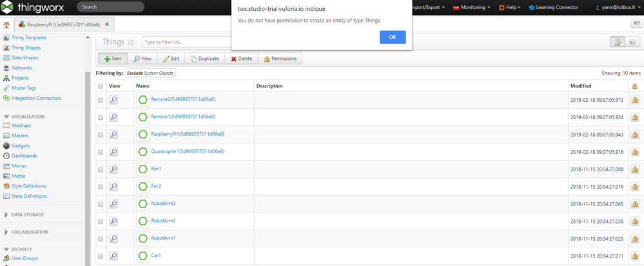
Task: Click the Delete toolbar button
Action: [x=241, y=59]
